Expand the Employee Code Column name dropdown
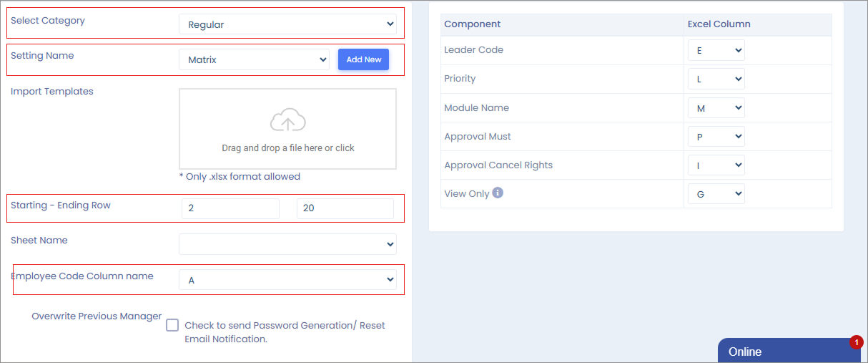Screen dimensions: 868x363 (x=287, y=280)
